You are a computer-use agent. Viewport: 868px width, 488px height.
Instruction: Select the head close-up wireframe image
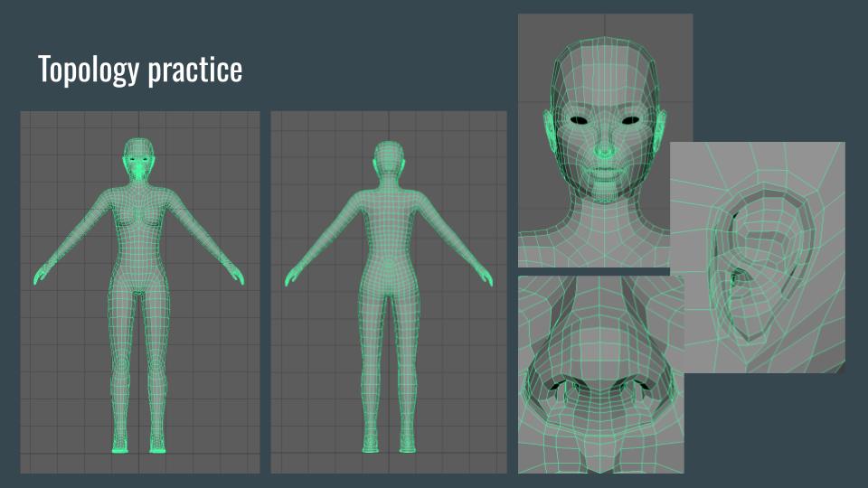(x=605, y=141)
